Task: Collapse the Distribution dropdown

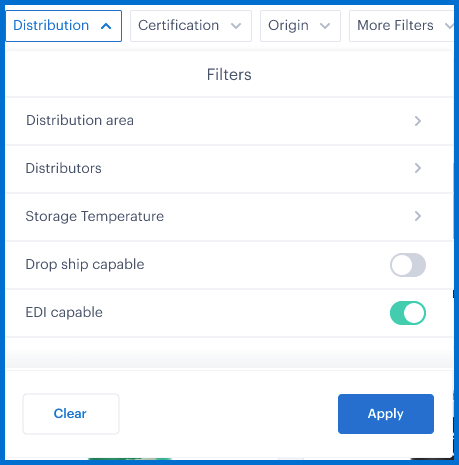Action: (x=64, y=26)
